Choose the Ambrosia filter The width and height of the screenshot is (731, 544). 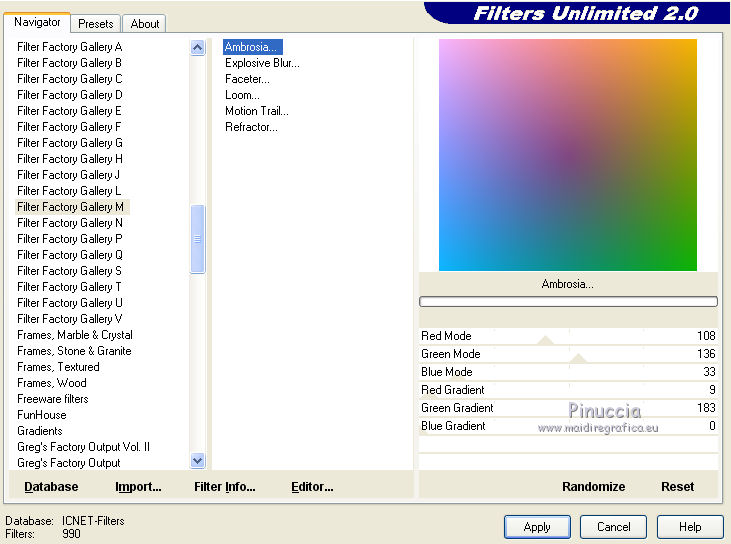252,47
